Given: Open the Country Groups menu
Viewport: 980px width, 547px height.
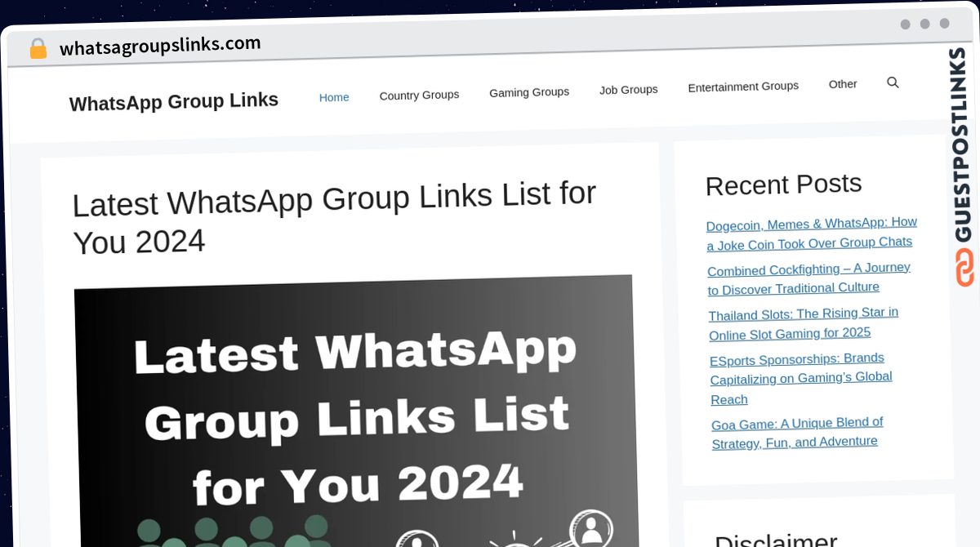Looking at the screenshot, I should 419,95.
